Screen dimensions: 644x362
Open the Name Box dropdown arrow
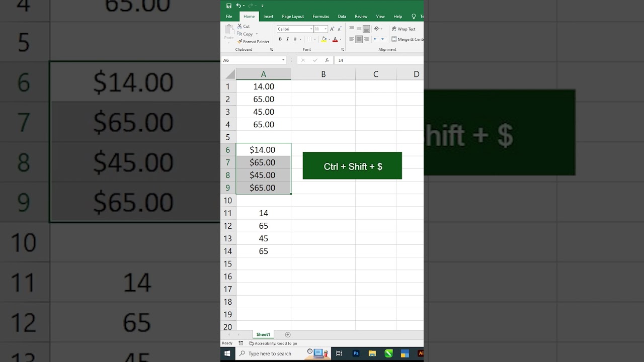(x=283, y=60)
